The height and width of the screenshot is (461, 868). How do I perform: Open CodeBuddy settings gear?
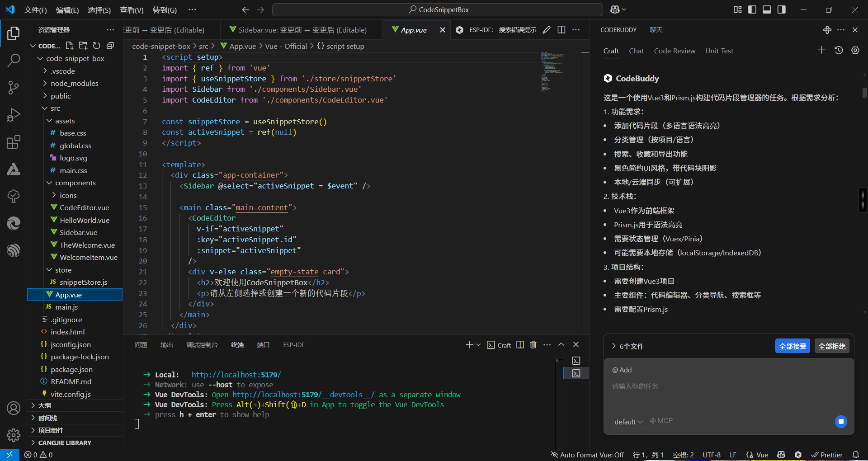(855, 50)
